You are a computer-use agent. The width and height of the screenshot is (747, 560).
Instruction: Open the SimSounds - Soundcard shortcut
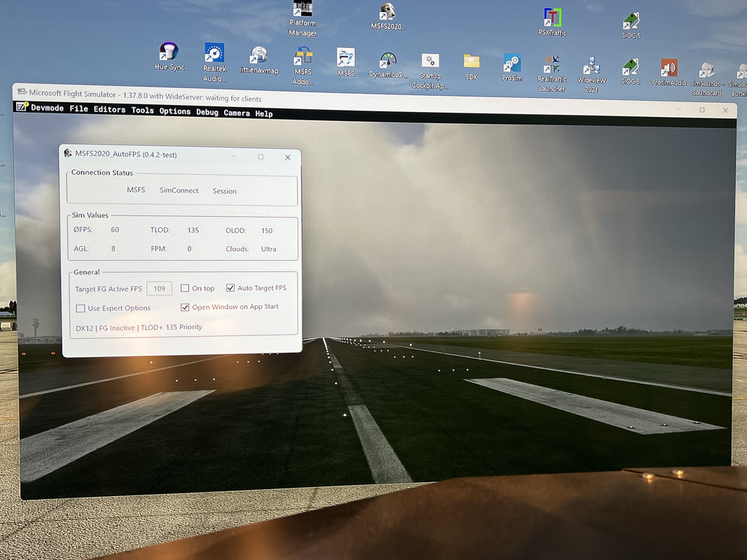(x=706, y=79)
